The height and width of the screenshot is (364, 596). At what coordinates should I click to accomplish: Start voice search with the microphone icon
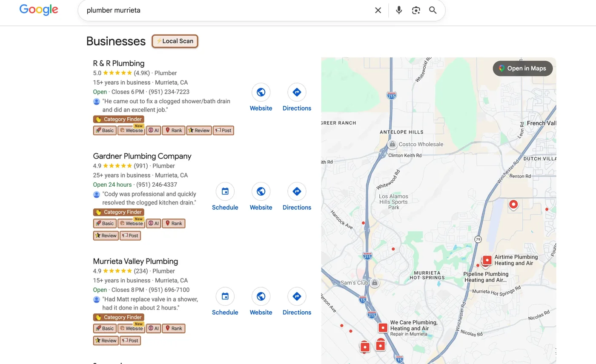399,10
